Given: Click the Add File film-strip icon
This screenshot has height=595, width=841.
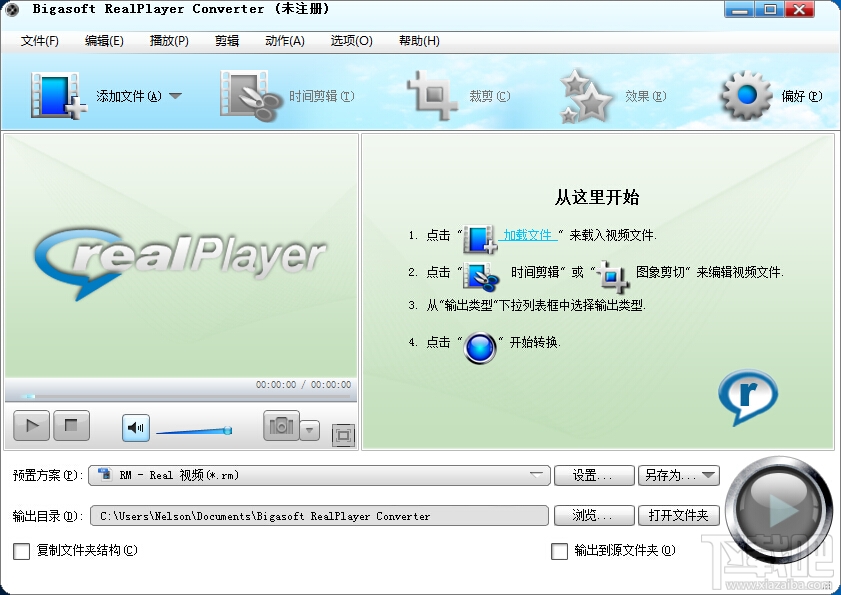Looking at the screenshot, I should (58, 96).
